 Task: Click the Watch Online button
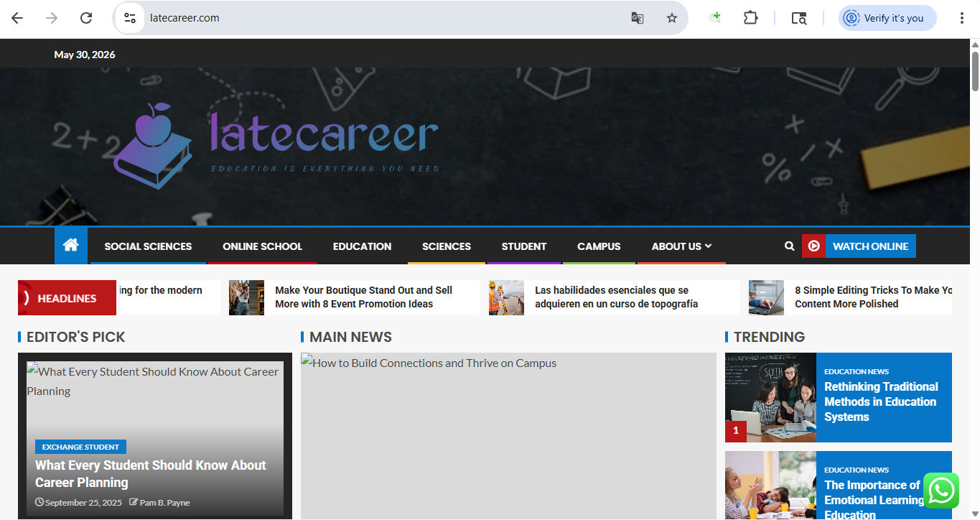point(870,246)
